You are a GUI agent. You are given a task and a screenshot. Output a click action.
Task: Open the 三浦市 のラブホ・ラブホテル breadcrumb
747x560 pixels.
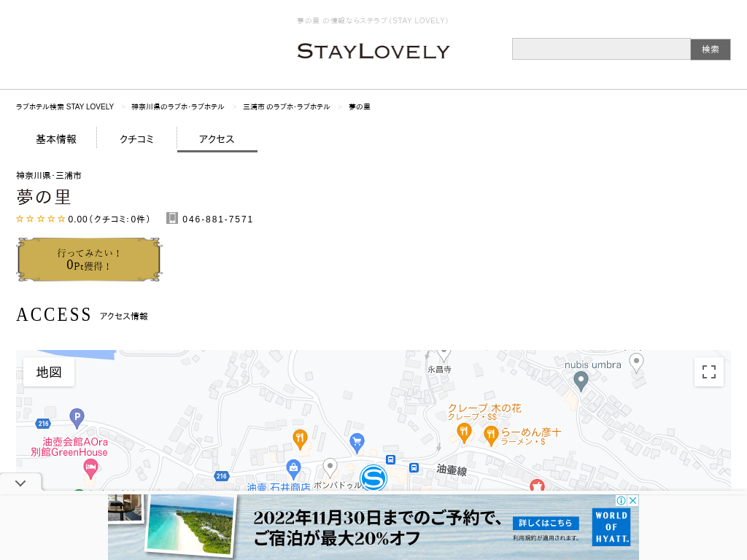point(286,106)
